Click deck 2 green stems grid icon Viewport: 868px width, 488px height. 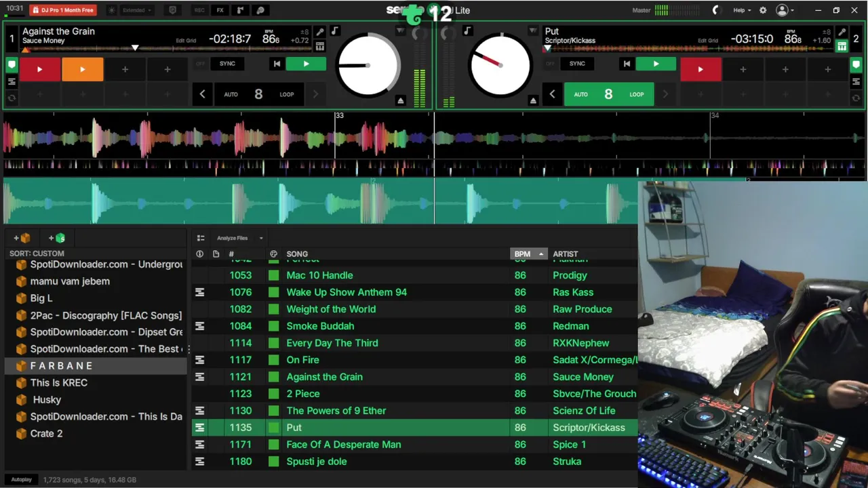(842, 46)
